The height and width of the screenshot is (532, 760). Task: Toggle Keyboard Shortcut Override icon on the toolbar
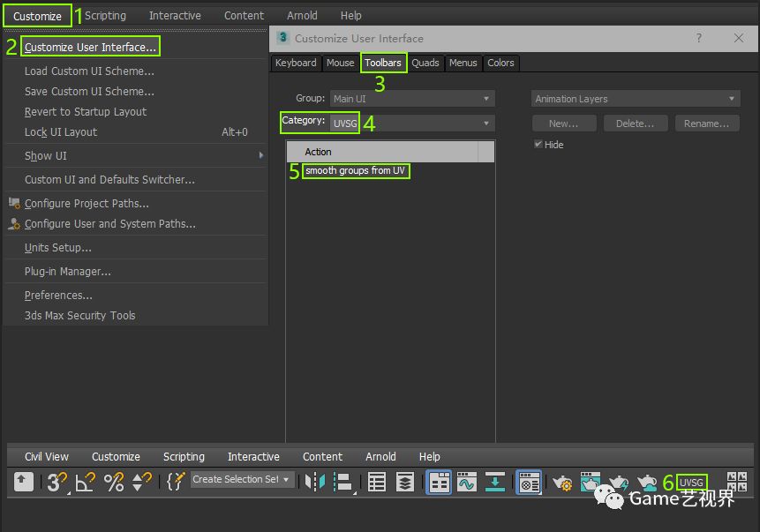[23, 482]
